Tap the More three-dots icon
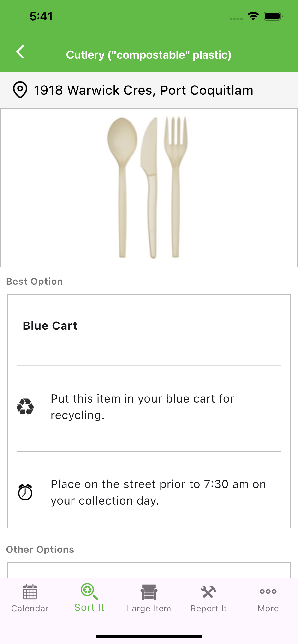 (x=268, y=592)
